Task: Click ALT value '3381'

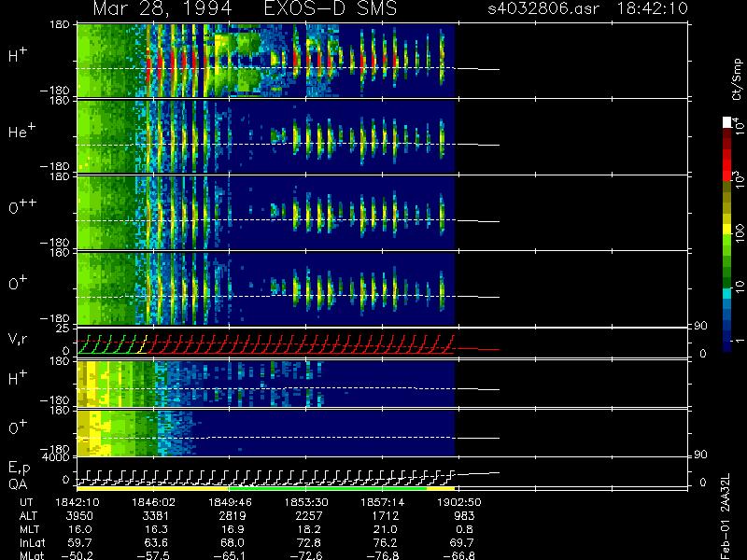Action: tap(156, 516)
